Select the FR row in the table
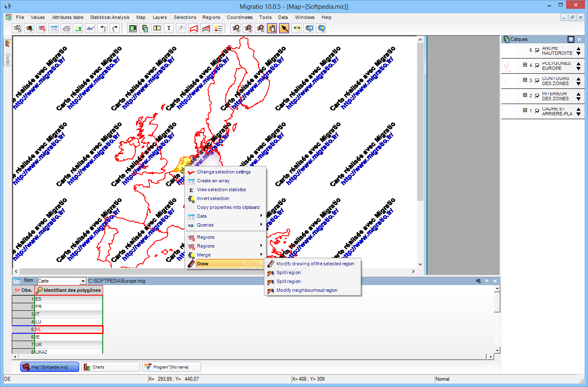The image size is (588, 387). tap(58, 307)
